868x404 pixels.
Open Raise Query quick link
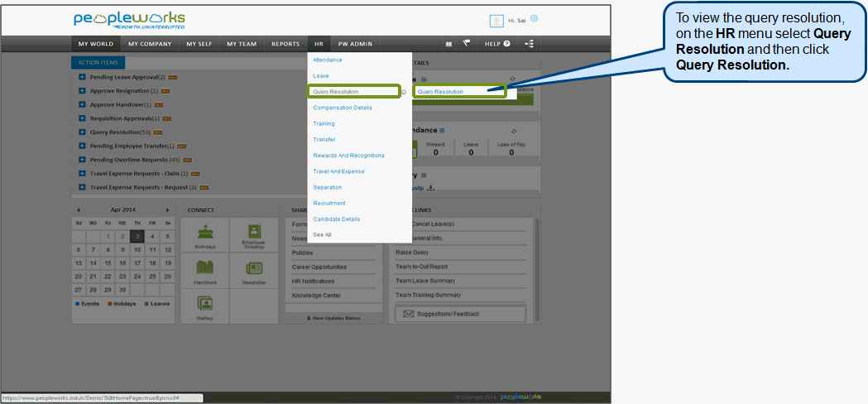412,252
